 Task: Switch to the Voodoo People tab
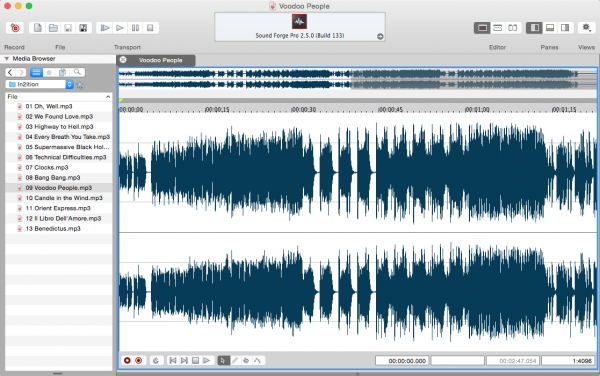pyautogui.click(x=160, y=60)
